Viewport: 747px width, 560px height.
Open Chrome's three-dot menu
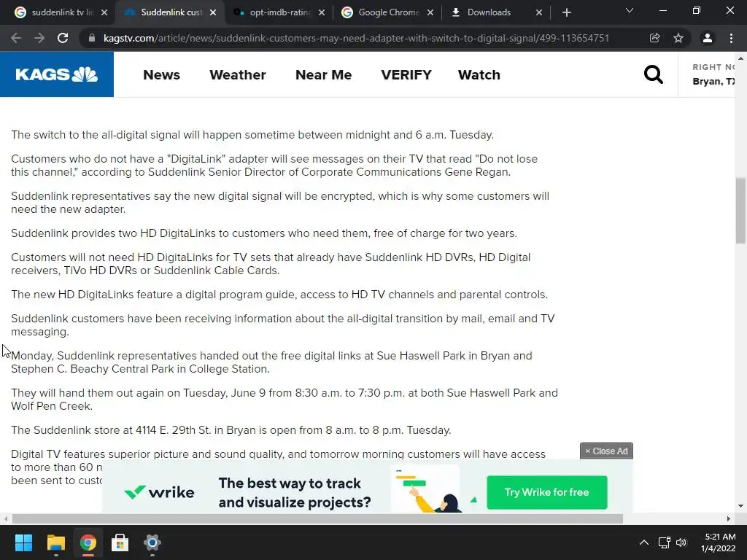[x=731, y=38]
